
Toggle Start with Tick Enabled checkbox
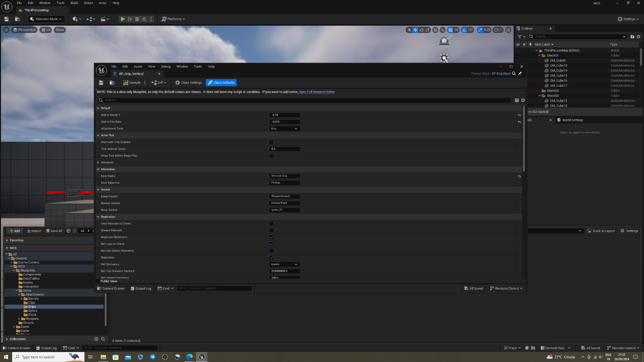271,142
